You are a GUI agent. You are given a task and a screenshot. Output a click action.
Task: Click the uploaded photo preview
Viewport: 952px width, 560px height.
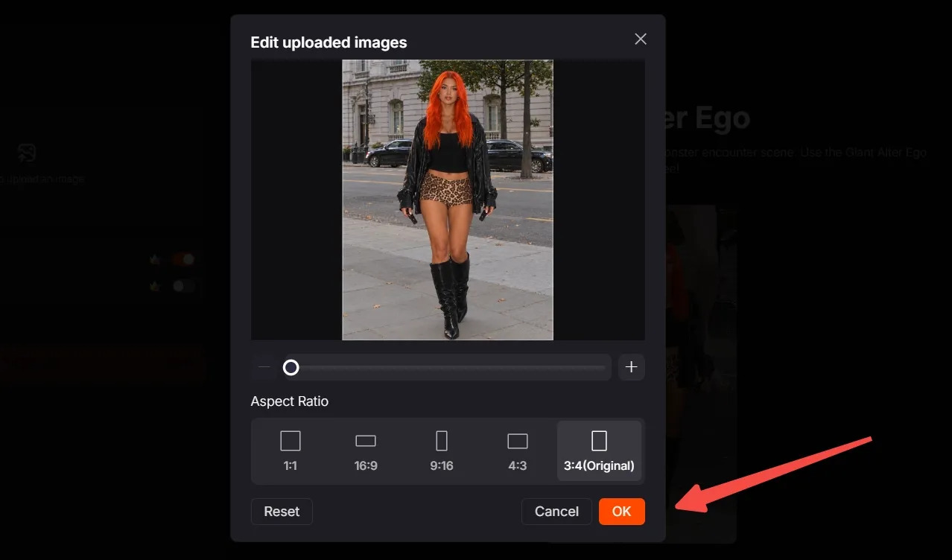(448, 200)
